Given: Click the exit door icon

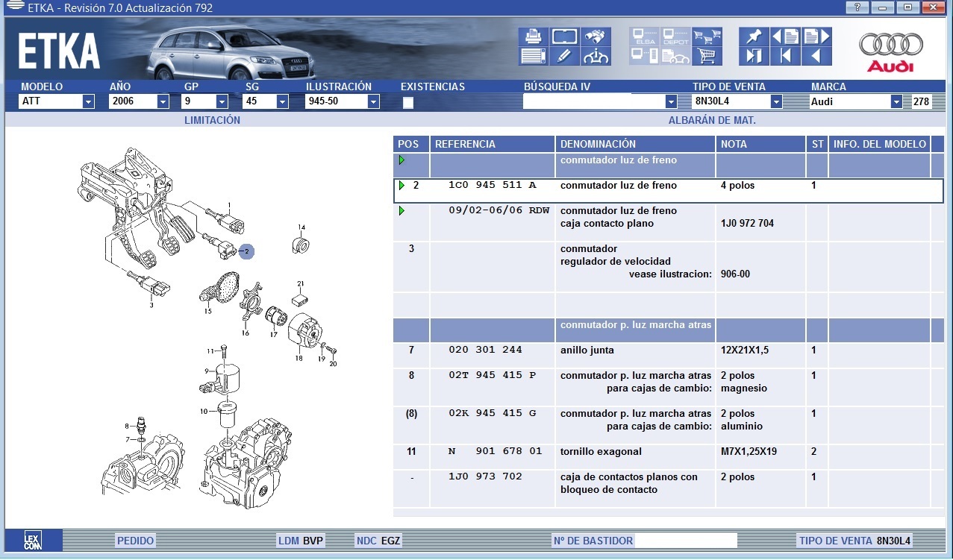Looking at the screenshot, I should click(754, 56).
